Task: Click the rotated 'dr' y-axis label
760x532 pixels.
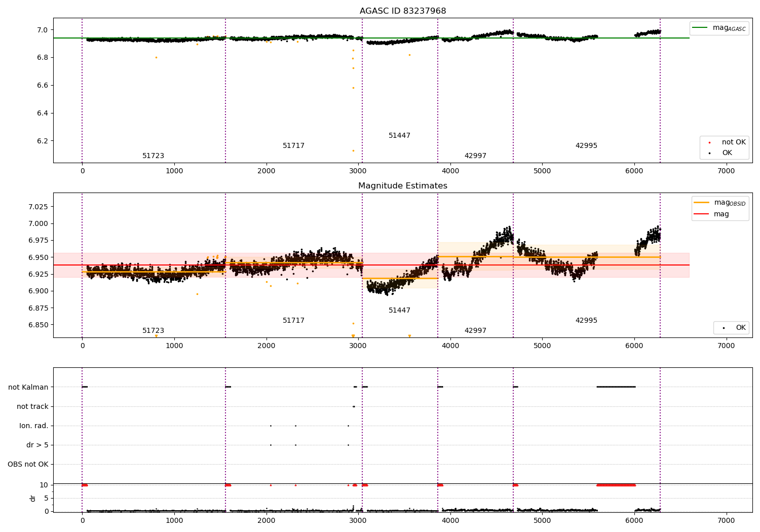Action: click(x=33, y=498)
